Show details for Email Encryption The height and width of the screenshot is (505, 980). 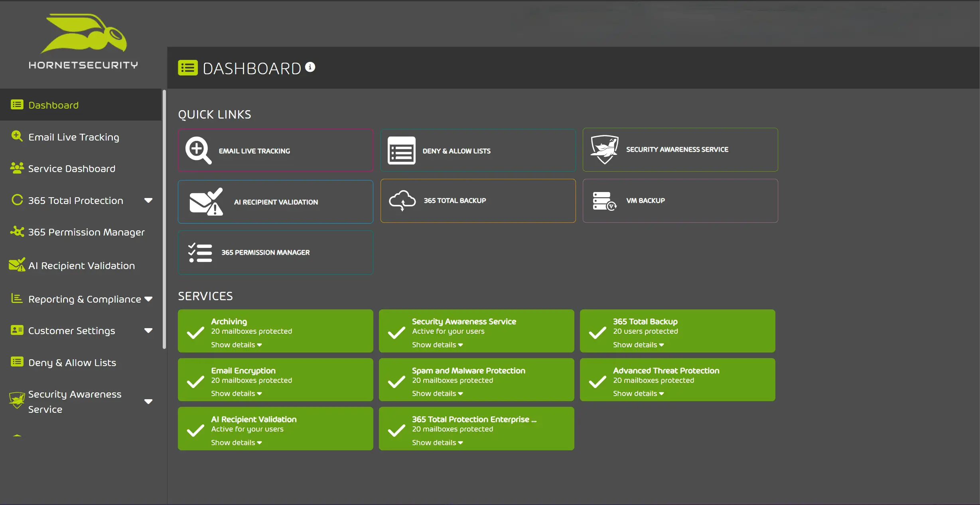point(237,393)
